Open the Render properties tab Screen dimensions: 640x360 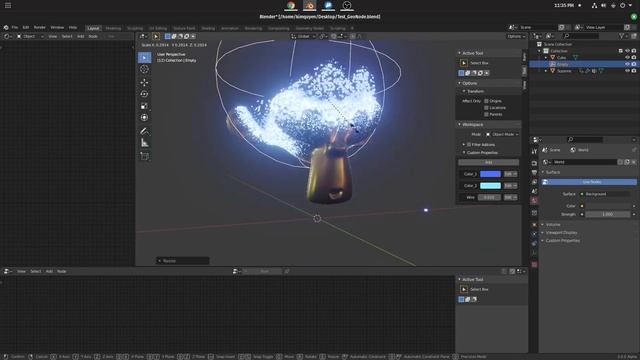click(534, 163)
